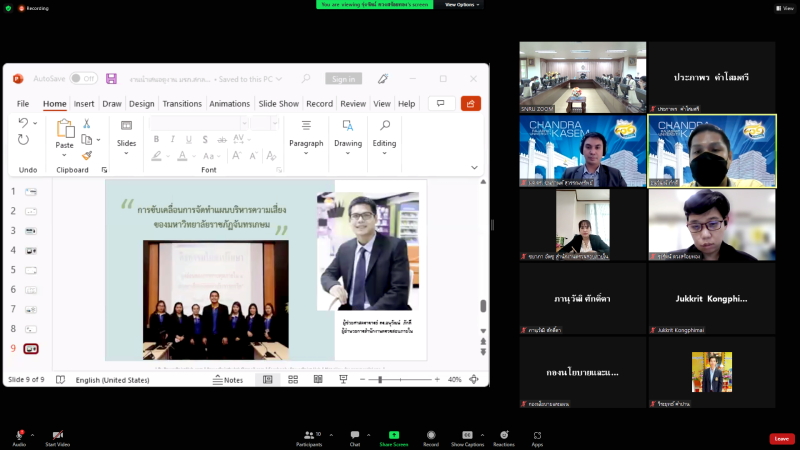Viewport: 800px width, 450px height.
Task: Click the red Leave meeting button
Action: tap(782, 438)
